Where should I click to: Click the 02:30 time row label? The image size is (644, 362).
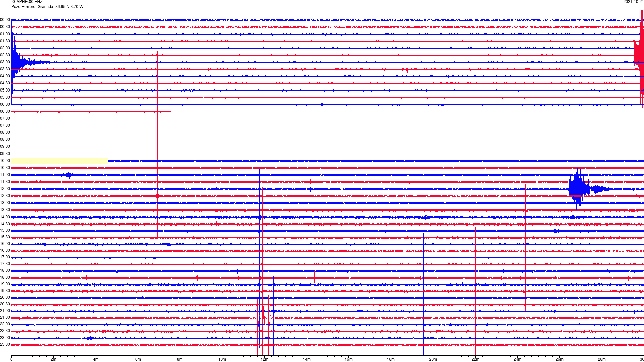pos(5,55)
